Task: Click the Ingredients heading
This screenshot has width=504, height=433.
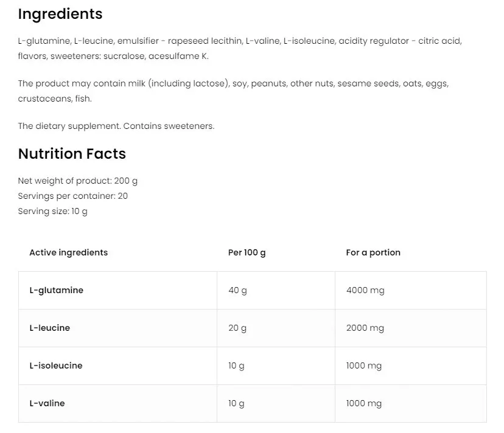Action: point(60,14)
